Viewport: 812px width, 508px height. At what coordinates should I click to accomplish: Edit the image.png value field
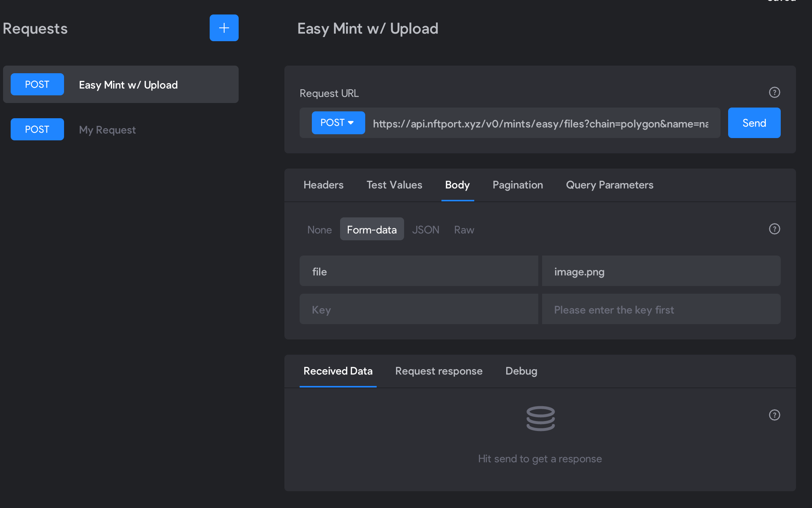[x=661, y=271]
